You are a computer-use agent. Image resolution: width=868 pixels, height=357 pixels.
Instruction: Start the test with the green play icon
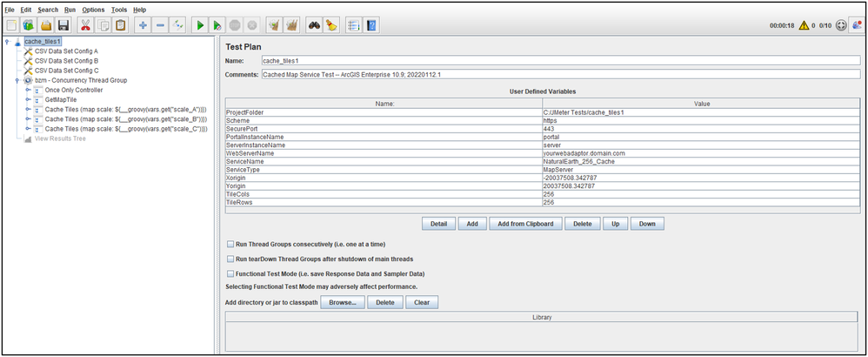point(200,25)
